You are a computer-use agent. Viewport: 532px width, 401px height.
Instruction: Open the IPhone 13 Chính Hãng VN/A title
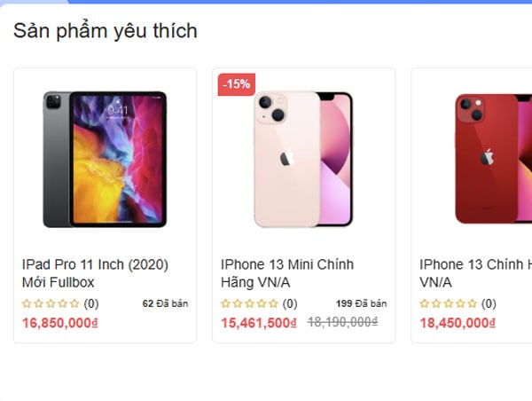point(475,273)
